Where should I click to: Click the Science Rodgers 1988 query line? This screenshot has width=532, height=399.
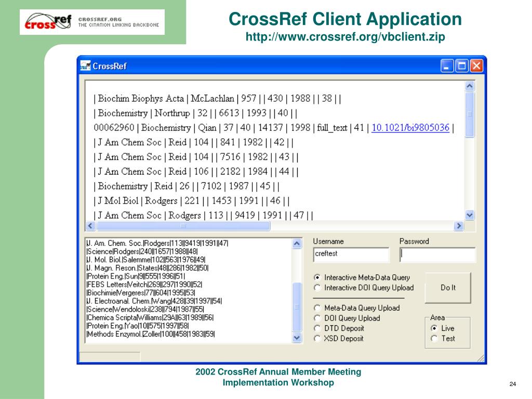(142, 251)
